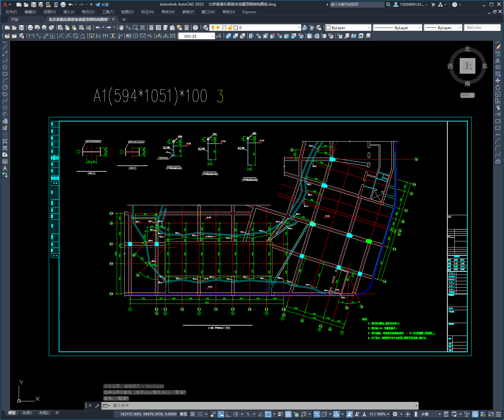
Task: Toggle snap mode in status bar
Action: (200, 414)
